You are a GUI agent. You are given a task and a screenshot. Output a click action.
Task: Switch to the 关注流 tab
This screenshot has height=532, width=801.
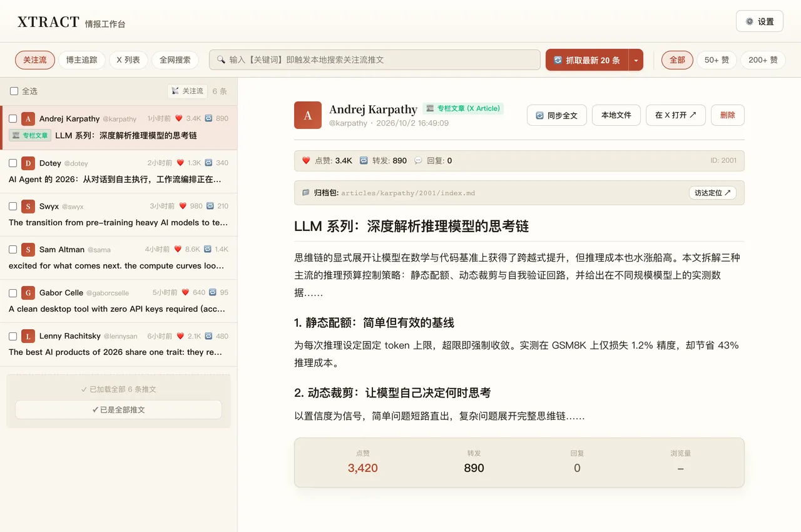35,60
